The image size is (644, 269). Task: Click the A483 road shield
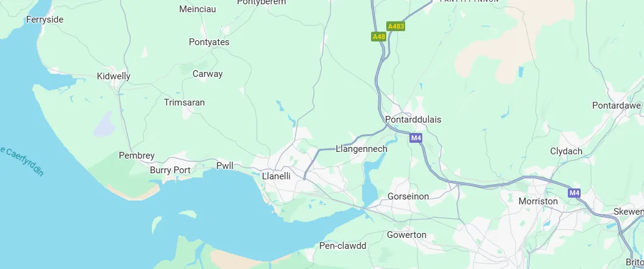pos(396,26)
